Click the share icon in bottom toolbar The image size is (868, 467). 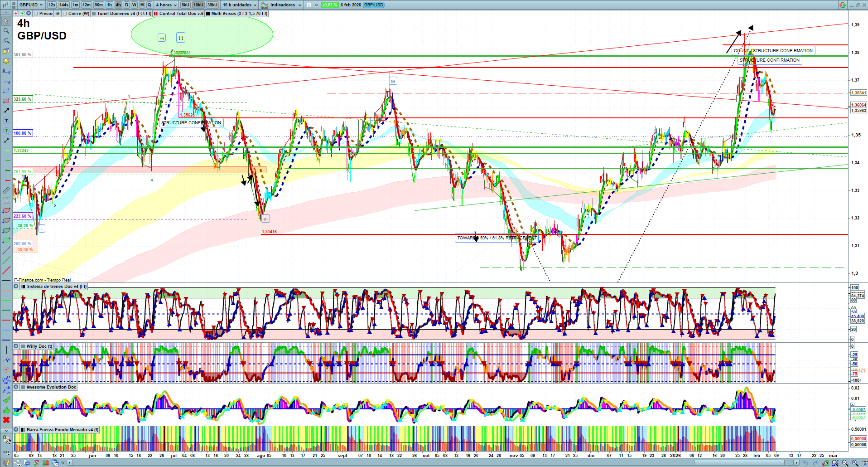(17, 463)
